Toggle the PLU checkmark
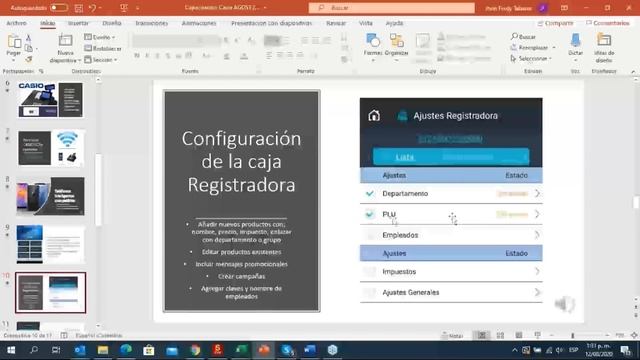640x360 pixels. (x=370, y=214)
